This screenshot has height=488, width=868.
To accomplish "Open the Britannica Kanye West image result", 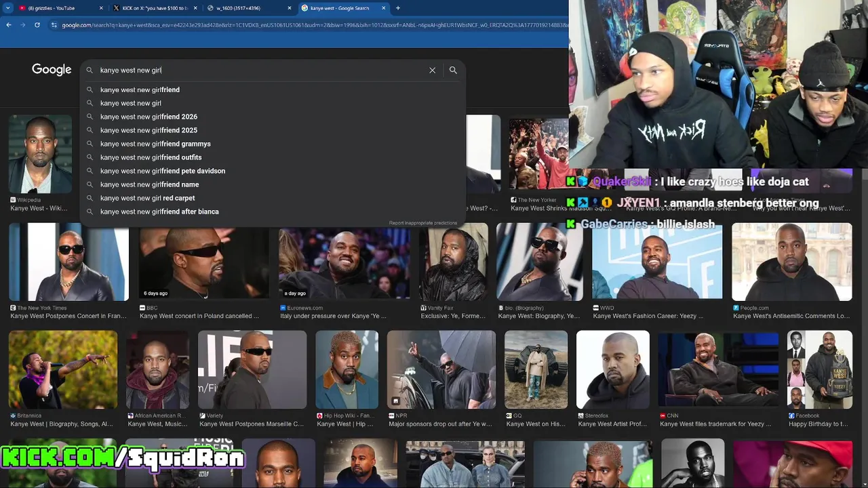I will pos(63,369).
